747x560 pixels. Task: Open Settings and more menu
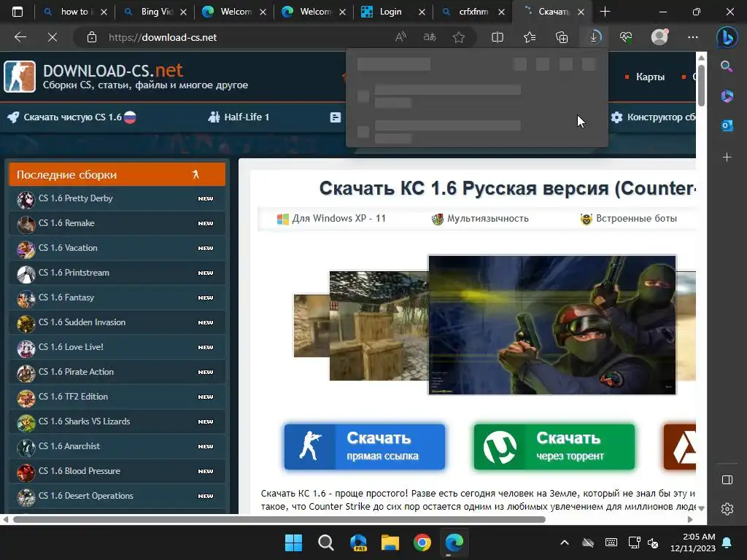693,37
